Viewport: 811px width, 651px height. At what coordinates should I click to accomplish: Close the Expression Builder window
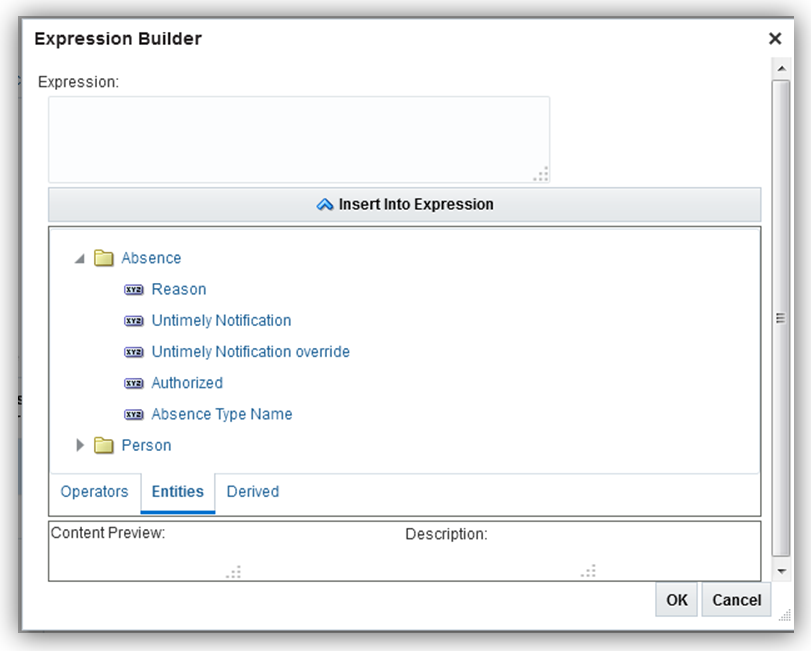(774, 39)
